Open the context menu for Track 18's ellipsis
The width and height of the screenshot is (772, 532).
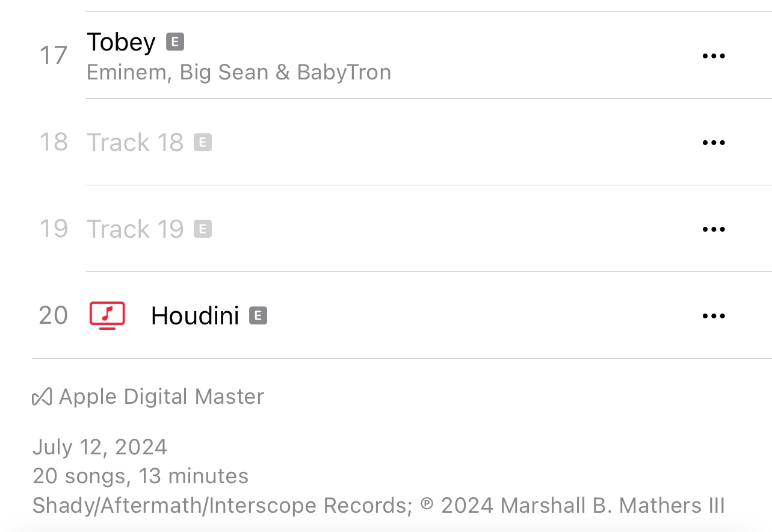[714, 142]
